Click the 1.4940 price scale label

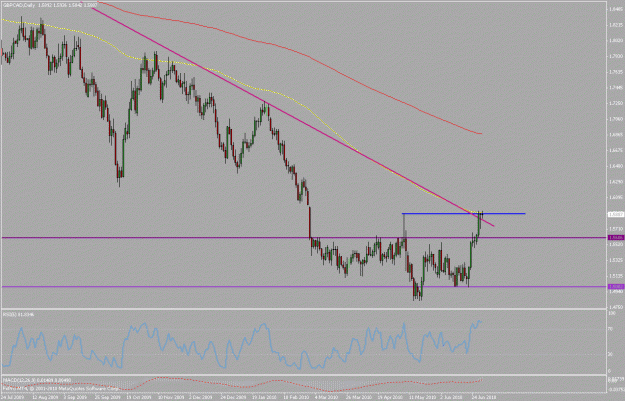[616, 291]
